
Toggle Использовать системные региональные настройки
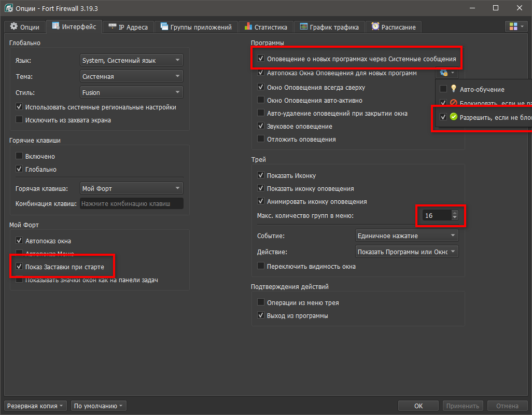(x=96, y=107)
